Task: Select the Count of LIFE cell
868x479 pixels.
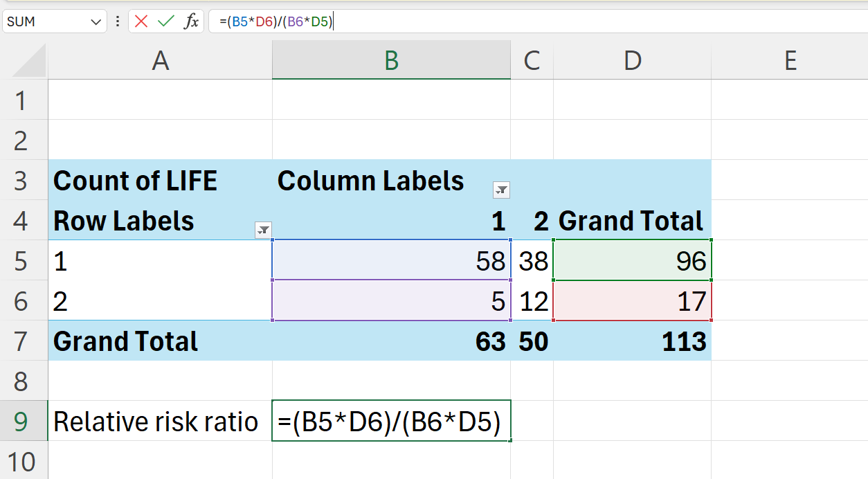Action: [160, 180]
